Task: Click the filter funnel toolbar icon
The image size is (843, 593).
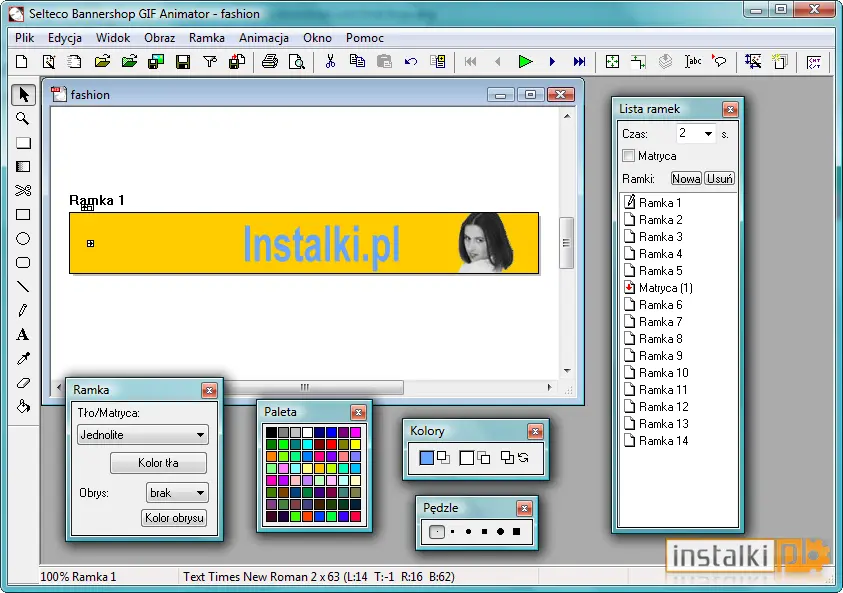Action: 210,62
